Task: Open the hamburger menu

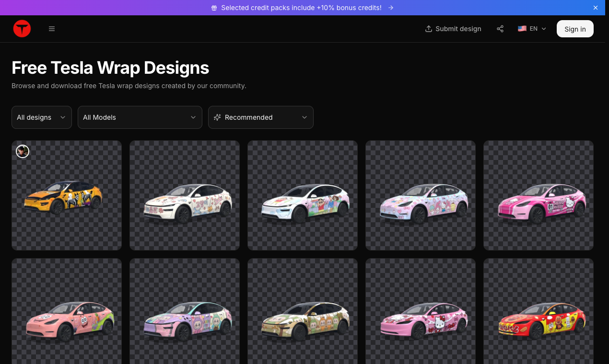Action: 52,29
